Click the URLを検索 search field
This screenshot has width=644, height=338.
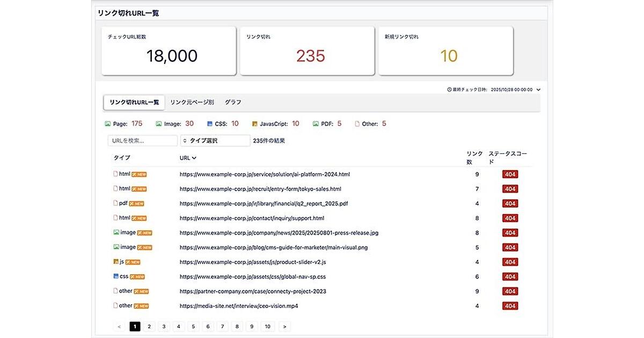[142, 141]
